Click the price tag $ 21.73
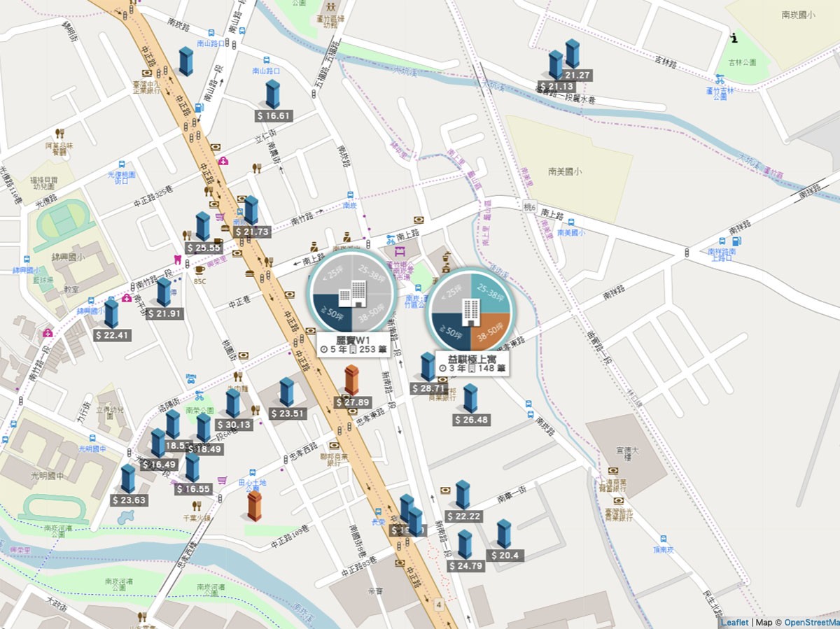840x629 pixels. [x=252, y=232]
